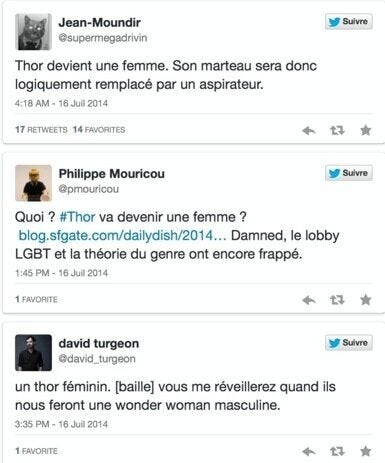Open the #Thor hashtag
Viewport: 385px width, 463px height.
77,217
